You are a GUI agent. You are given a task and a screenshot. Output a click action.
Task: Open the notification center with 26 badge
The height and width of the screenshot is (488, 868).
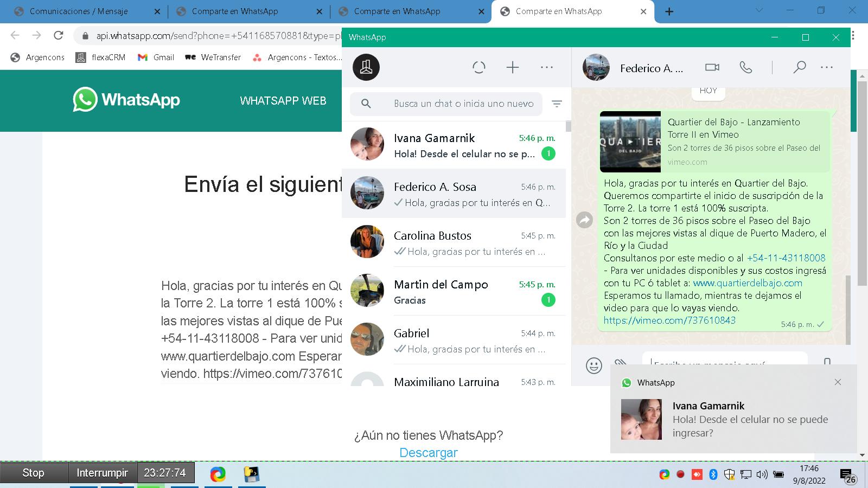coord(848,476)
